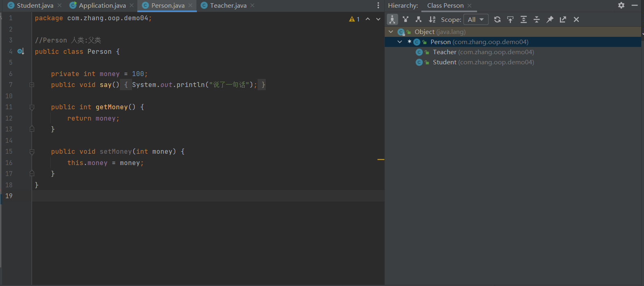This screenshot has width=644, height=286.
Task: Click 'this.money' on line 16
Action: (87, 163)
